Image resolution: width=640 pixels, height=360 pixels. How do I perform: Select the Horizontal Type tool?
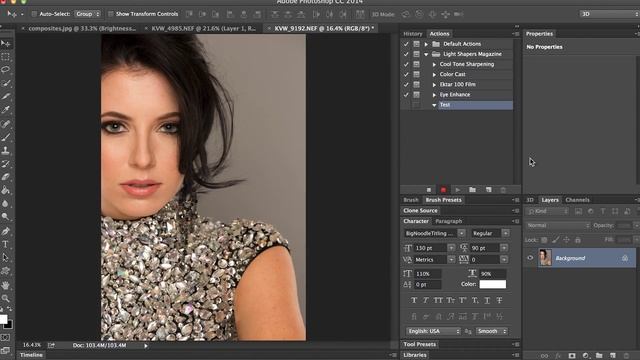click(x=6, y=244)
